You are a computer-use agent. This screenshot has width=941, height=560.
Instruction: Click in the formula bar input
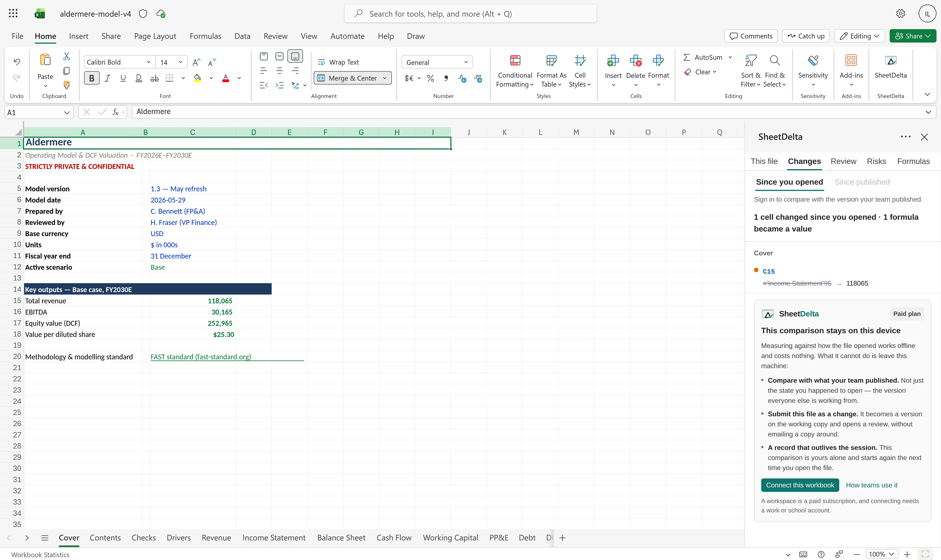[x=528, y=112]
